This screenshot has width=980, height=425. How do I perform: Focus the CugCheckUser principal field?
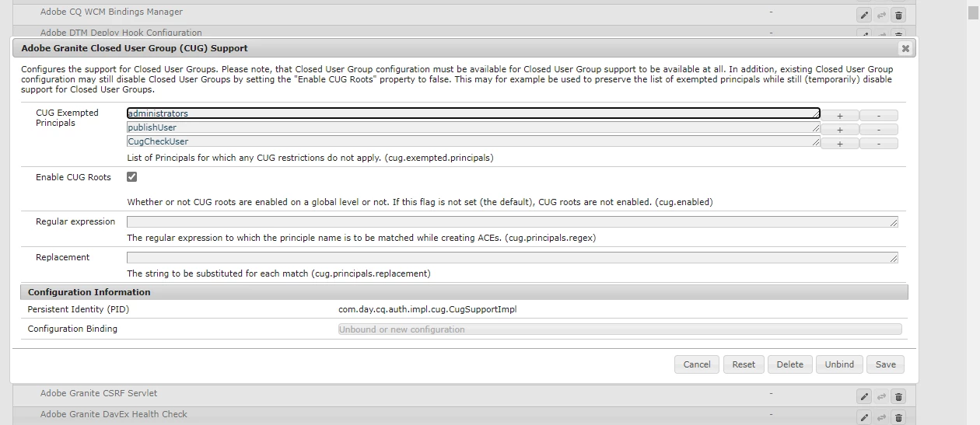pyautogui.click(x=473, y=141)
